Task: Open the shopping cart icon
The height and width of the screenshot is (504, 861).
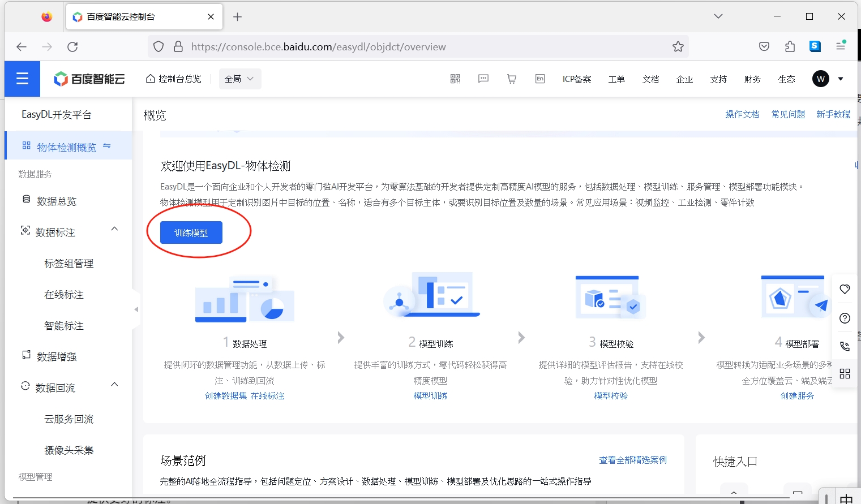Action: click(512, 79)
